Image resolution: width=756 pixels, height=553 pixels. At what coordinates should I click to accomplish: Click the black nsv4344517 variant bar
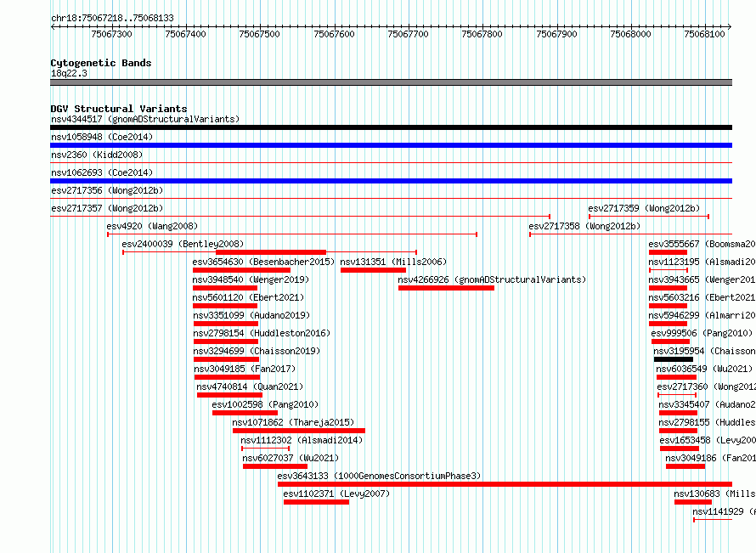tap(391, 127)
